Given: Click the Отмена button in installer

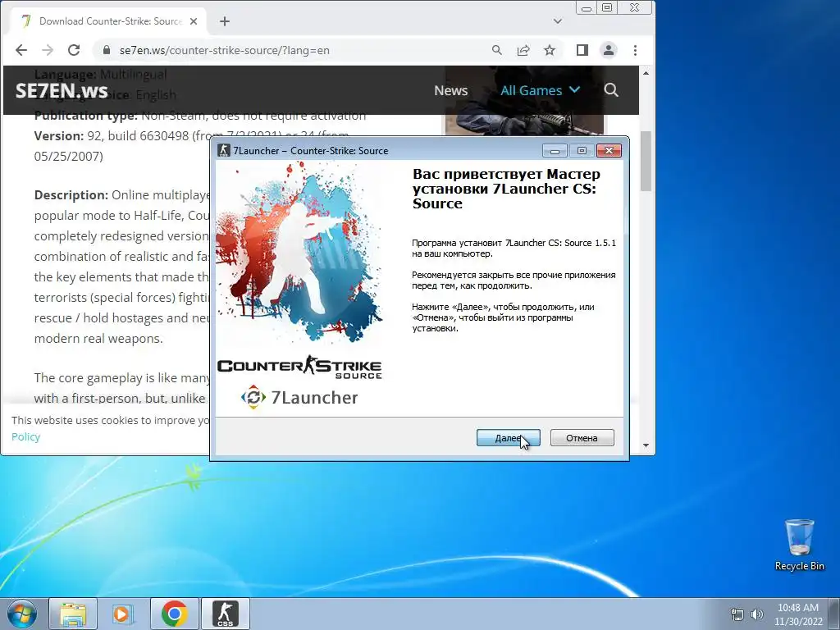Looking at the screenshot, I should (582, 438).
